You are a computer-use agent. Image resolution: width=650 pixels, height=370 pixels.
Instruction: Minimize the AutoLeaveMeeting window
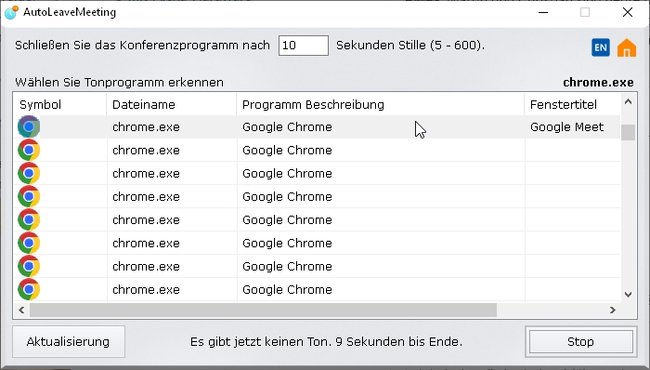[543, 12]
